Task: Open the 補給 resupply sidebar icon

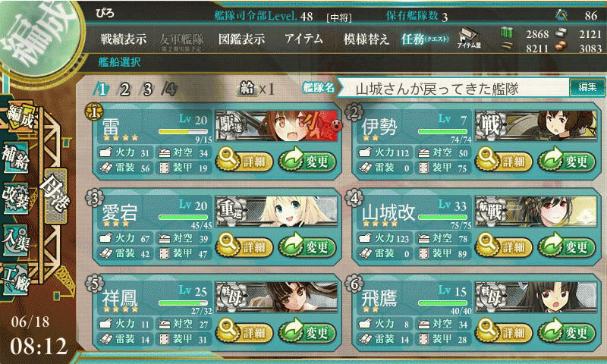Action: (16, 158)
